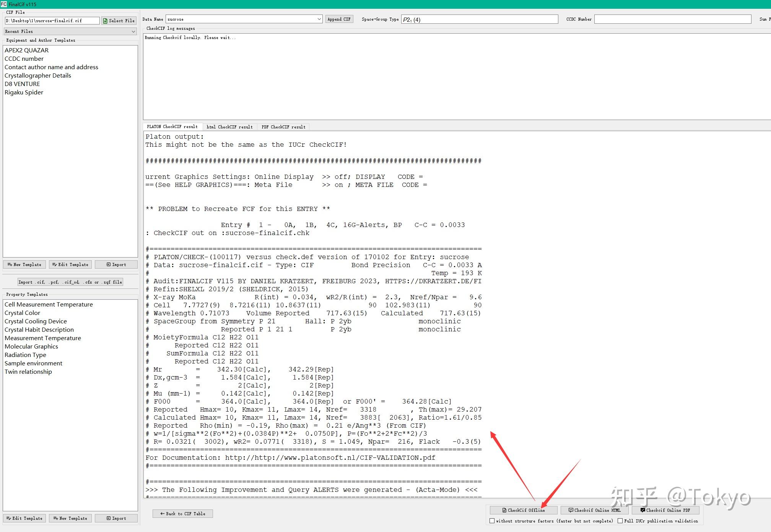Select D8 VENTURE equipment template

pyautogui.click(x=22, y=84)
